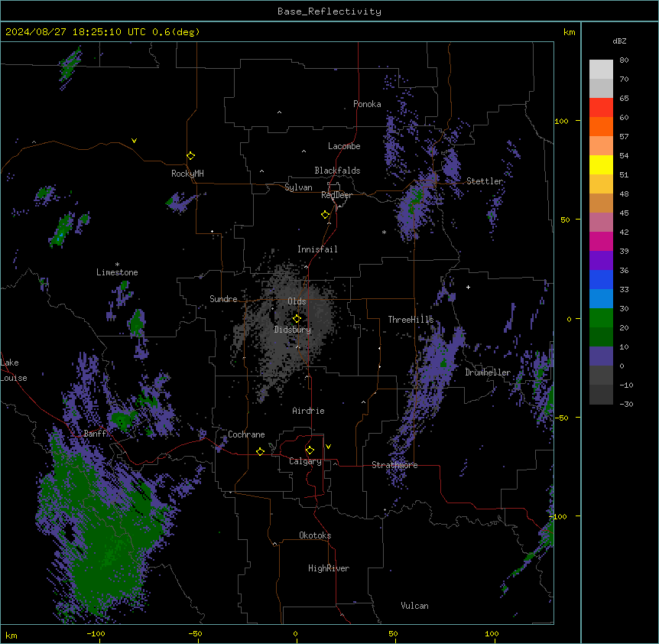Screen dimensions: 659x644
Task: Click the Blackfalds city label
Action: click(x=337, y=171)
